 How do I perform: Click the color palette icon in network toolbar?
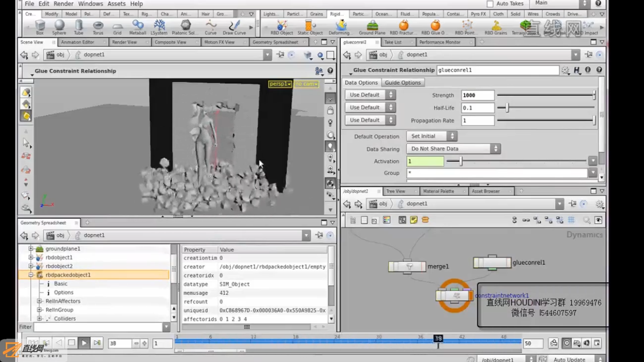pos(386,220)
